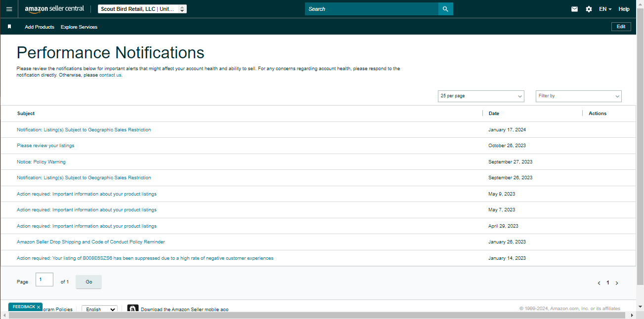644x319 pixels.
Task: Open the settings gear icon
Action: 589,9
